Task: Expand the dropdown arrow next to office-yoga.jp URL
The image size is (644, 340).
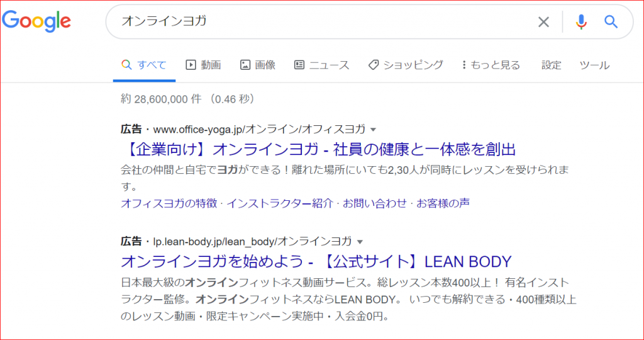Action: 374,130
